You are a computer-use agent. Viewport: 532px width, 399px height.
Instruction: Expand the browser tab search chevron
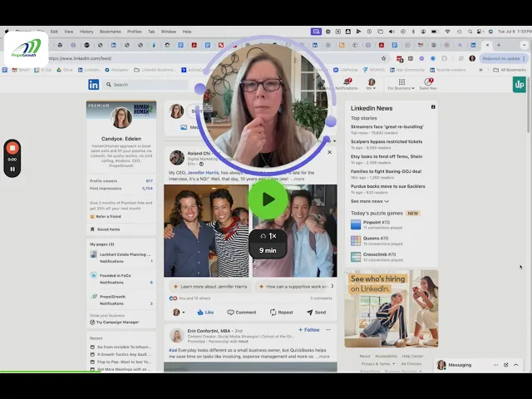pyautogui.click(x=525, y=45)
